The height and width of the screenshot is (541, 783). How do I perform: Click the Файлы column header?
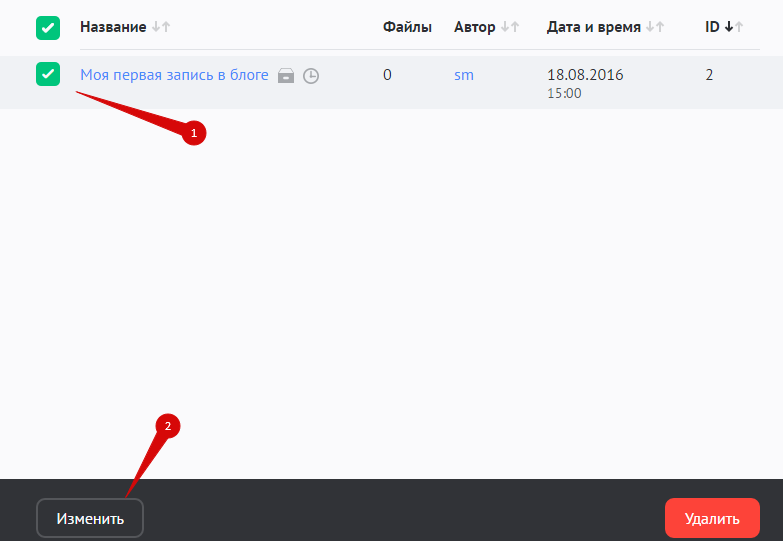407,27
